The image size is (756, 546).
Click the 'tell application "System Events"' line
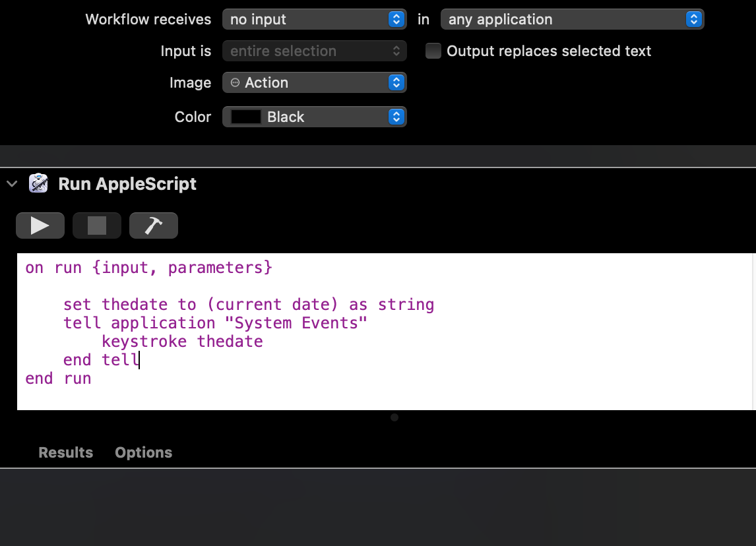pos(215,323)
